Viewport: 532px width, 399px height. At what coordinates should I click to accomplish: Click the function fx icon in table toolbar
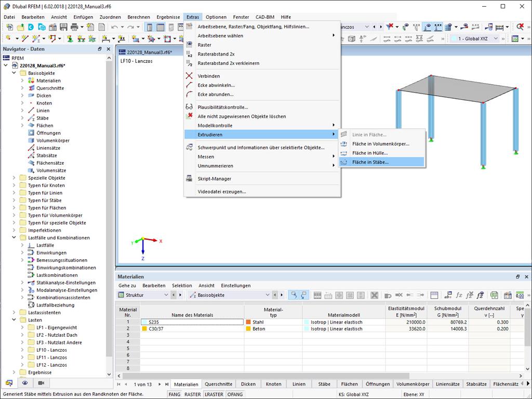coord(459,295)
